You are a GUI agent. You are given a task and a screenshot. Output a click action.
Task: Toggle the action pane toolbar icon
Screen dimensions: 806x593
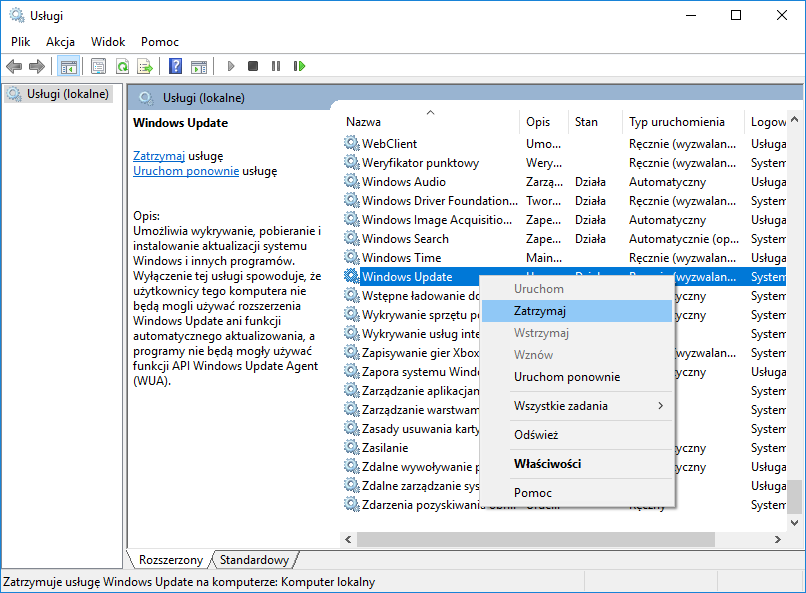click(x=199, y=66)
